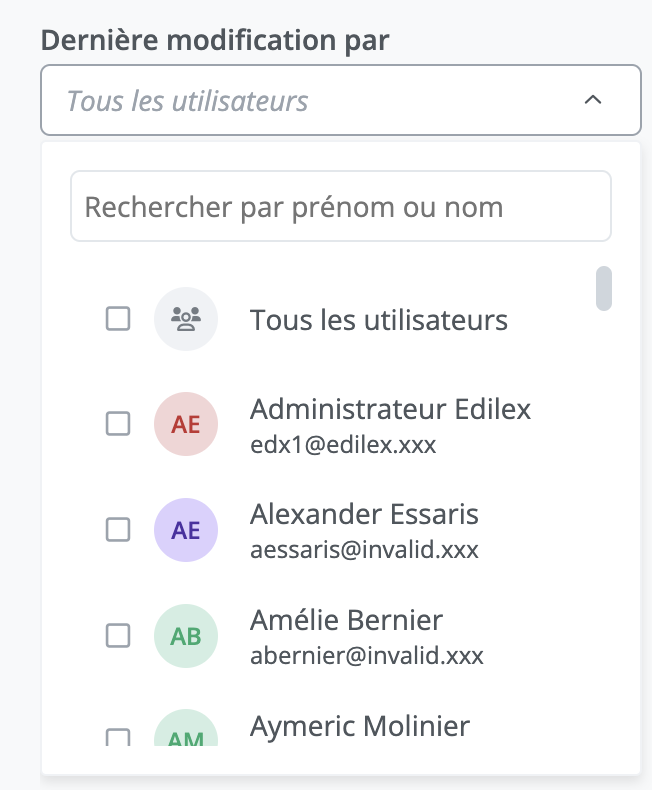Click the purple AE avatar for Alexander Essaris
Viewport: 652px width, 790px height.
[x=186, y=530]
